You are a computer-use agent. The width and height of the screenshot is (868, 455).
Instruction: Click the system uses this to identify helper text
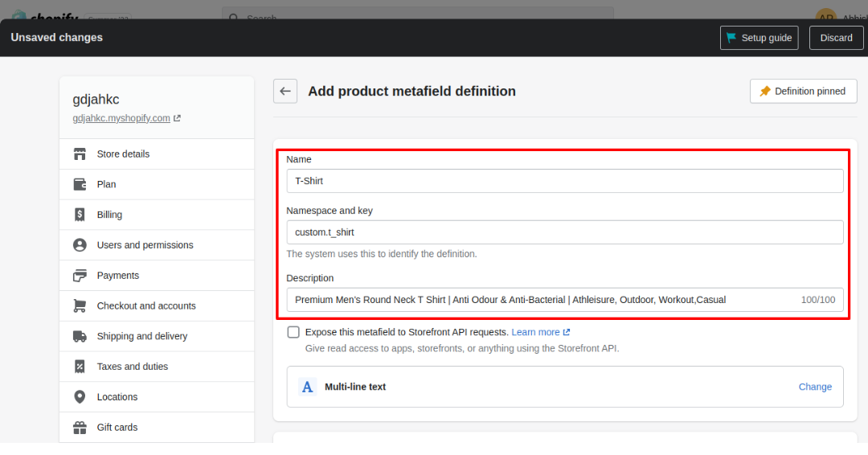[x=382, y=254]
